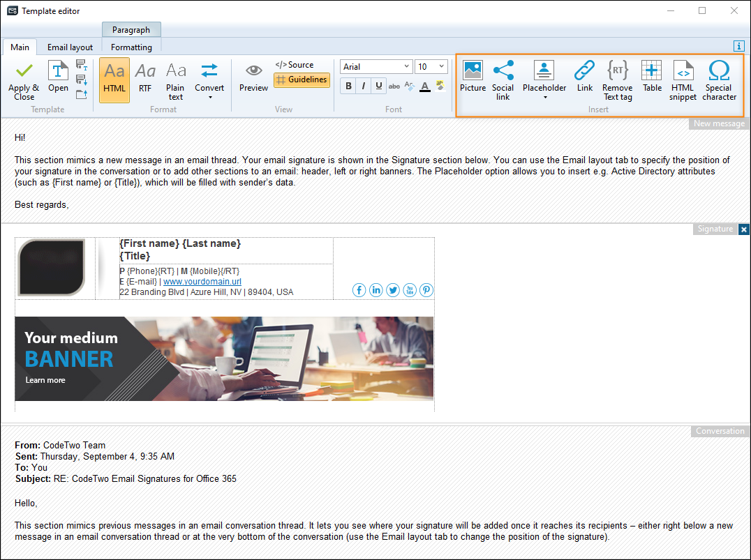Insert a Picture
This screenshot has width=751, height=560.
(473, 77)
